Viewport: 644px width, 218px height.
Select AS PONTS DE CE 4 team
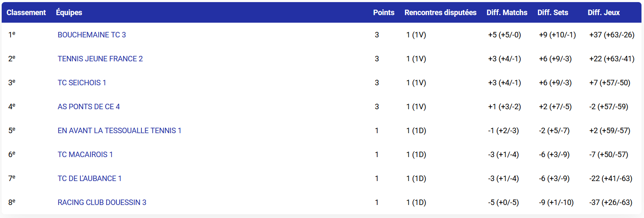[88, 107]
